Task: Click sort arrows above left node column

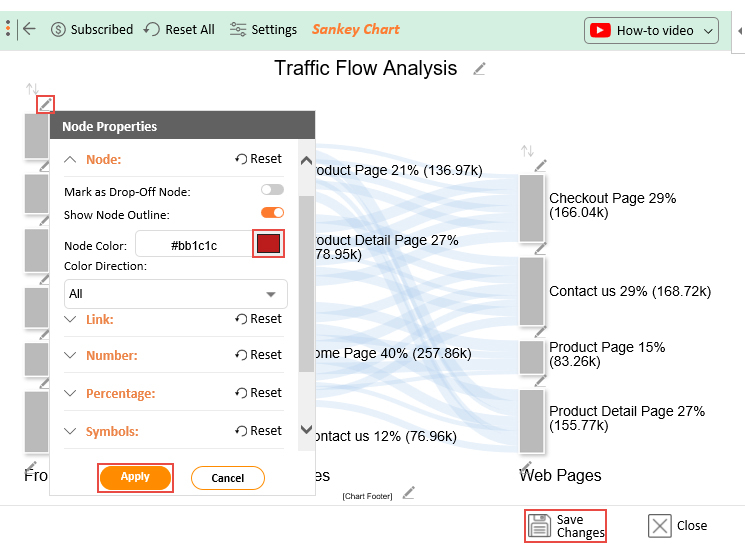Action: 32,88
